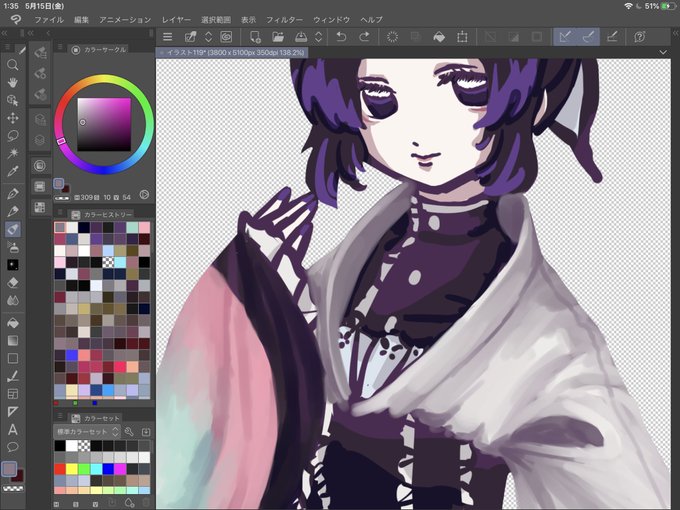Click the Scale/Rotate transform icon
Screen dimensions: 680x510
[x=462, y=37]
